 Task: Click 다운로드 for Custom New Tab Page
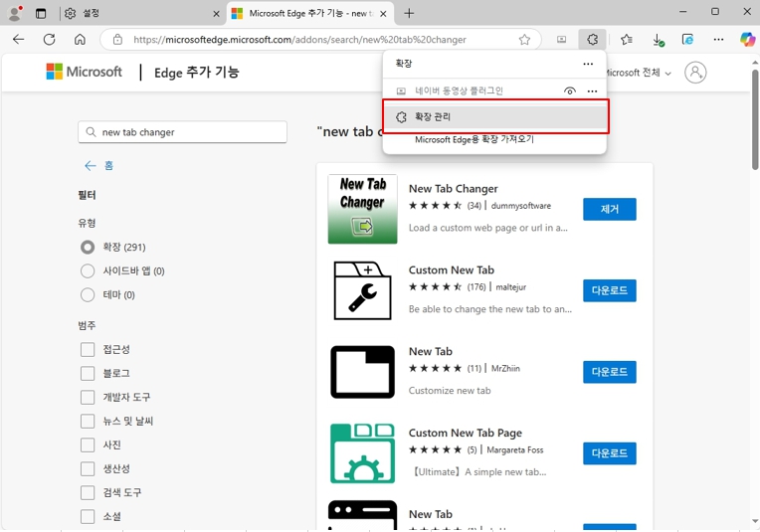(609, 453)
